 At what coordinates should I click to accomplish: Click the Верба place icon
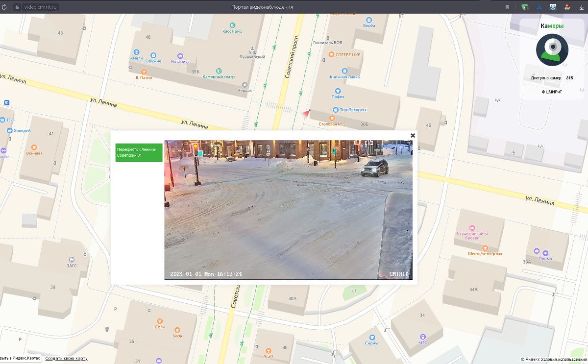coord(369,19)
